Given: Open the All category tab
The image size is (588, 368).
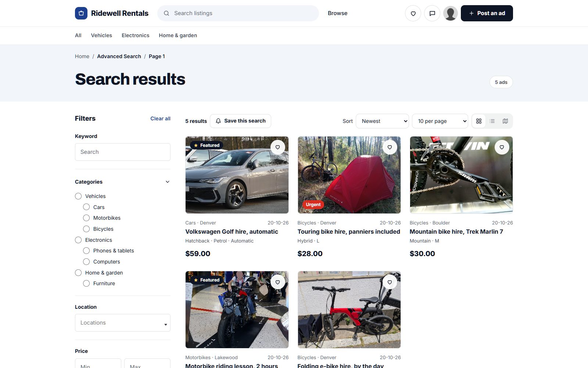Looking at the screenshot, I should 78,35.
